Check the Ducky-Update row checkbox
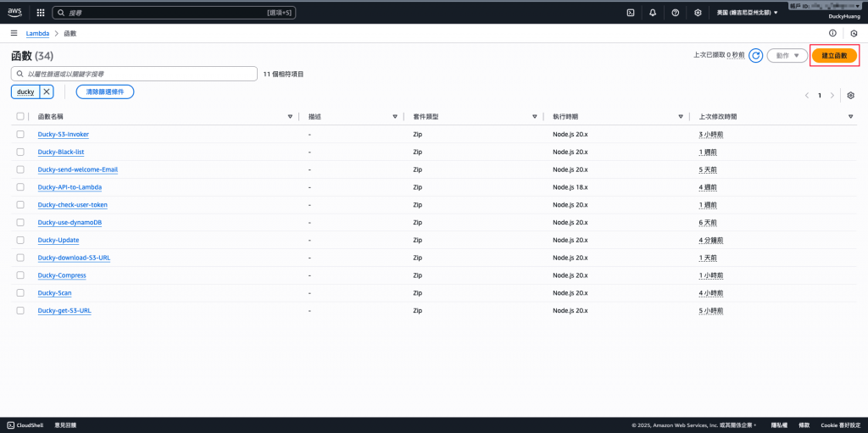Screen dimensions: 868x433 point(20,240)
